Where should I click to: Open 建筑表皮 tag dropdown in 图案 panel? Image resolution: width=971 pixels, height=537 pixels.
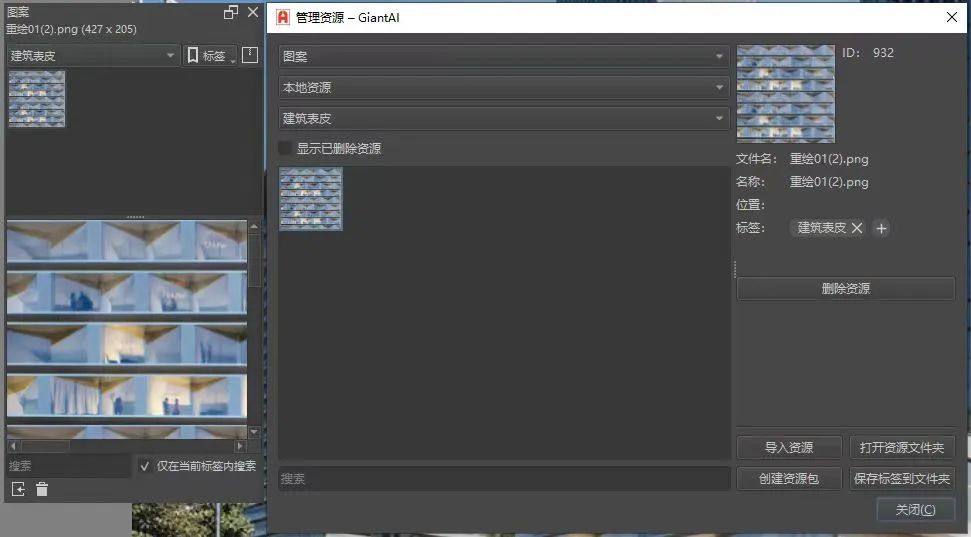click(x=93, y=56)
